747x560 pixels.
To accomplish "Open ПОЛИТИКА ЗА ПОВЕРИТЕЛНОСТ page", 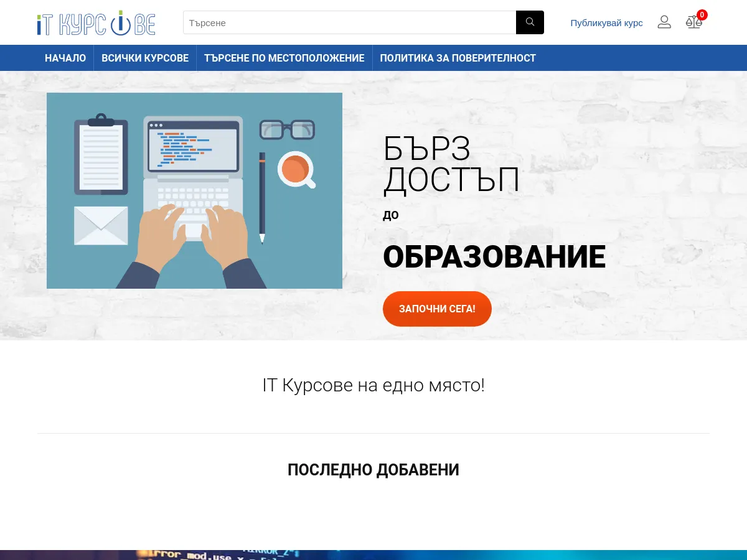I will (458, 58).
